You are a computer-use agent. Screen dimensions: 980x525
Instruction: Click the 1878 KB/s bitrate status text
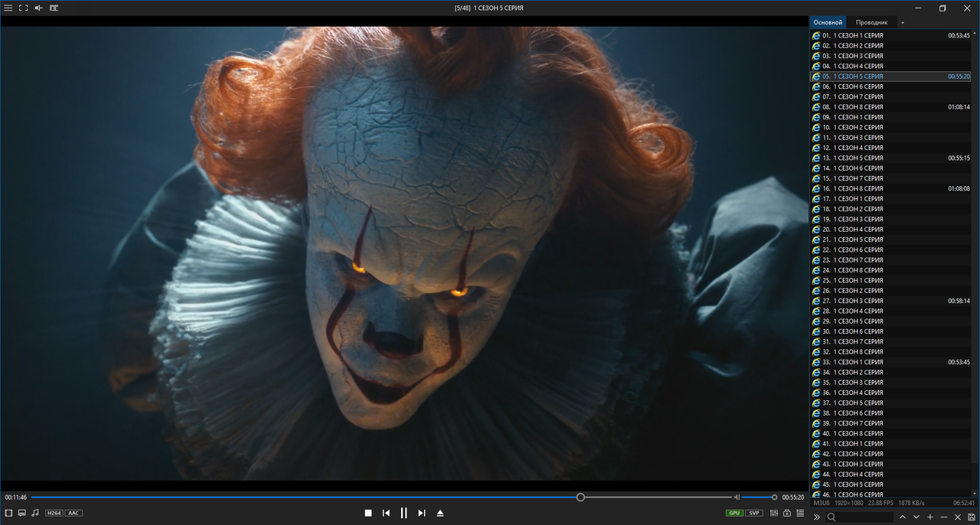point(911,503)
